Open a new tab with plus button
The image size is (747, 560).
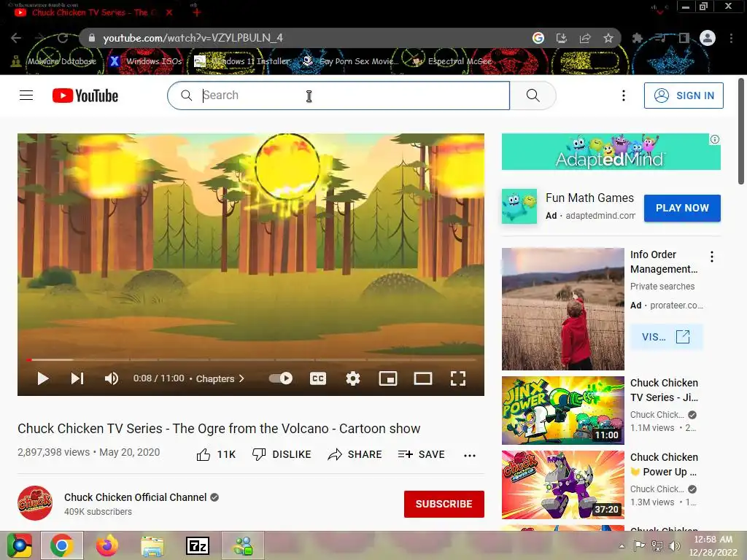pos(197,12)
